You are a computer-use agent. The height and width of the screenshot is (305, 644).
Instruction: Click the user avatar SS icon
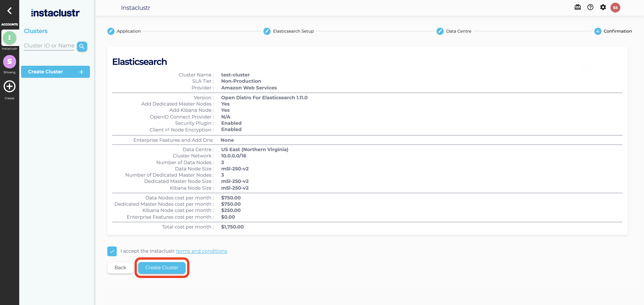coord(616,7)
